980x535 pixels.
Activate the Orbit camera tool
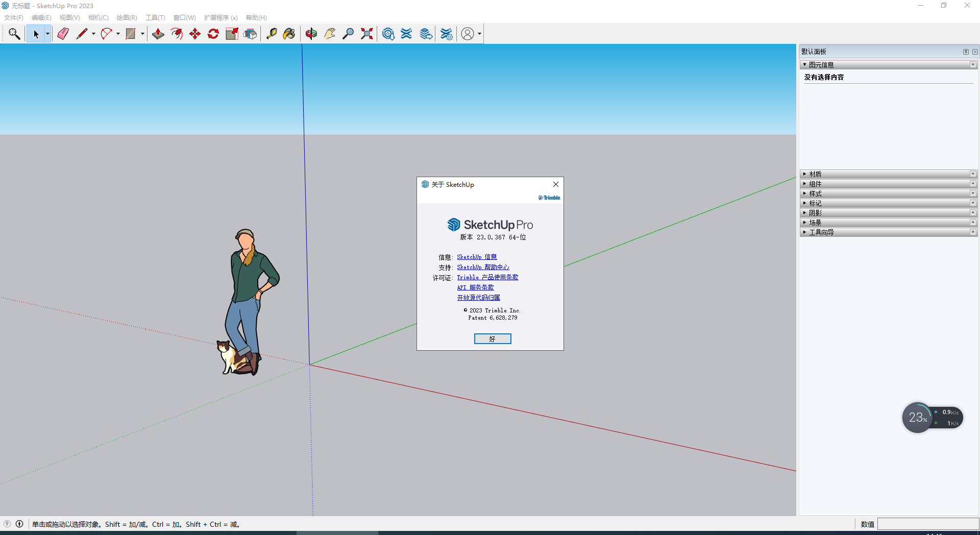tap(311, 34)
